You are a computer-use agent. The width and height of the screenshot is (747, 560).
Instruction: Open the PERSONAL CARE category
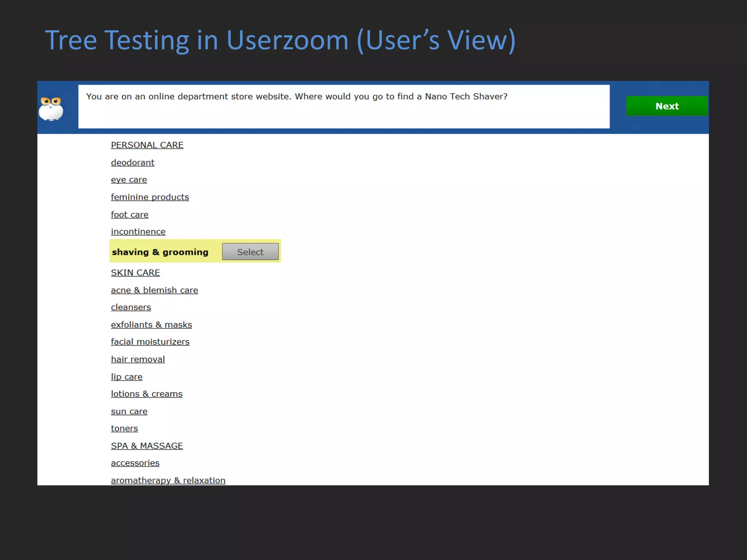(x=147, y=145)
